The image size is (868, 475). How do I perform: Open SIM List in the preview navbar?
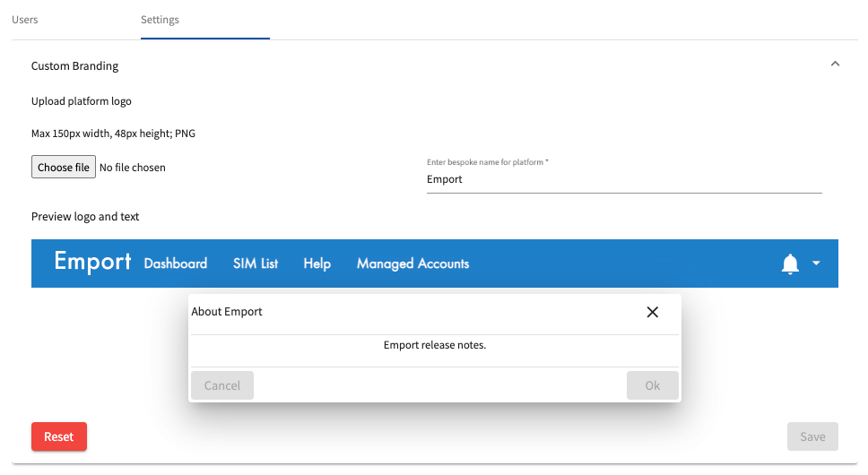point(256,263)
